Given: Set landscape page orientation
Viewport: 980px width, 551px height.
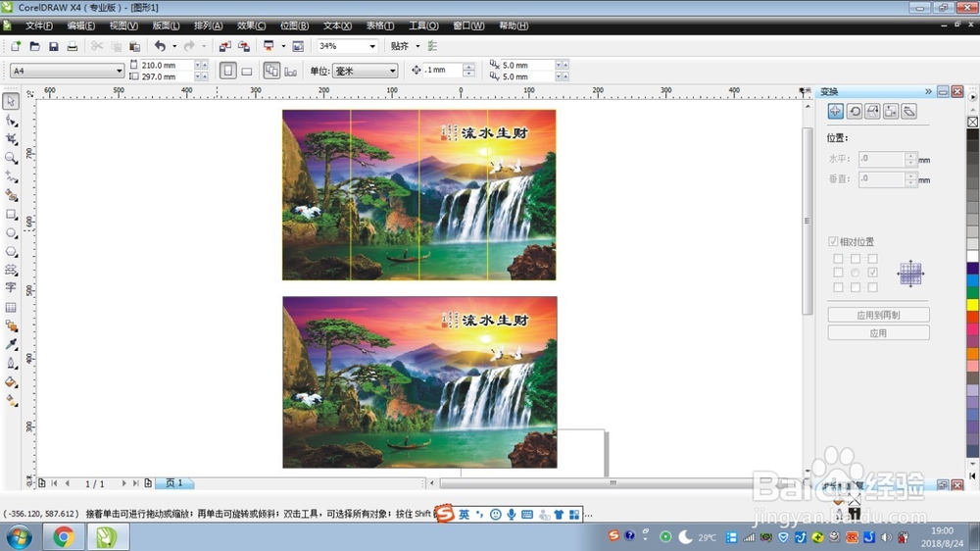Looking at the screenshot, I should tap(247, 71).
